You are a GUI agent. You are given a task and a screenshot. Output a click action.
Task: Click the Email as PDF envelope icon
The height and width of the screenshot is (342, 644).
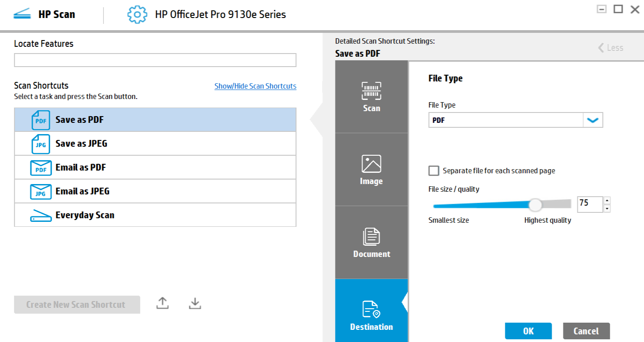(40, 167)
